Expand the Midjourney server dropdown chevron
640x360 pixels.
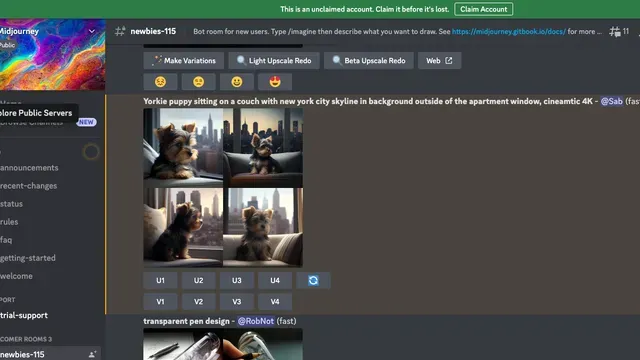coord(92,31)
